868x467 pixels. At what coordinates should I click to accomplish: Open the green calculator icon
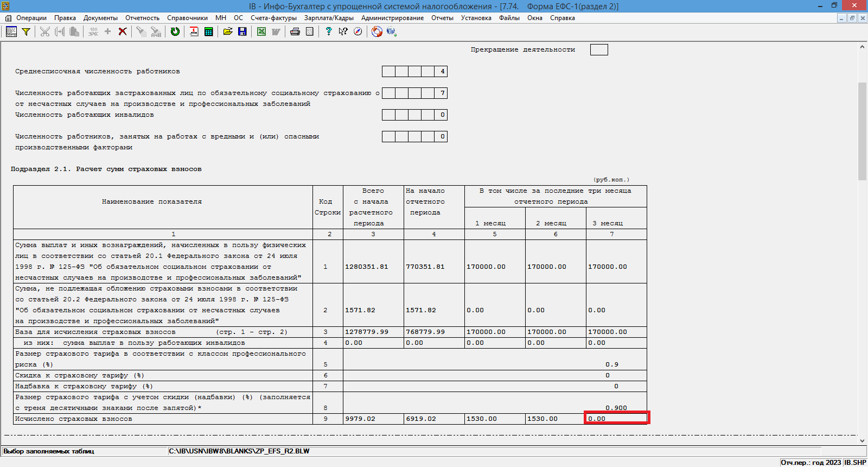(209, 31)
